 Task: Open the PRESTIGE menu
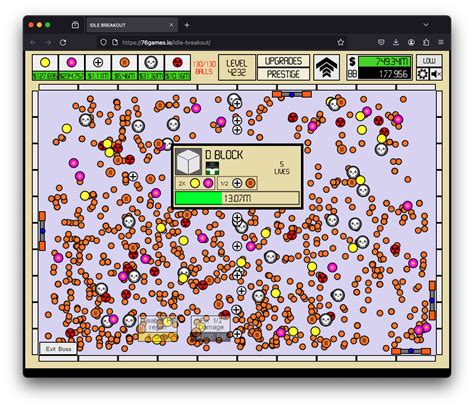click(x=283, y=74)
